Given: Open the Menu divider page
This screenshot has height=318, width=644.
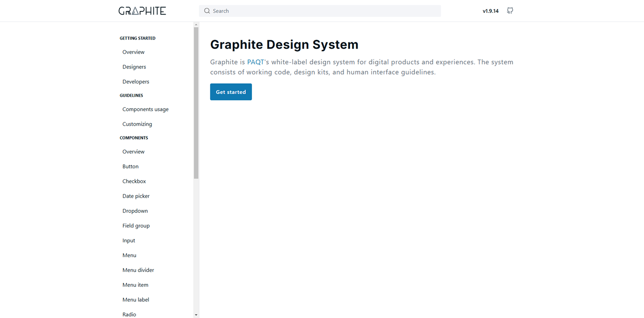Looking at the screenshot, I should pyautogui.click(x=138, y=270).
